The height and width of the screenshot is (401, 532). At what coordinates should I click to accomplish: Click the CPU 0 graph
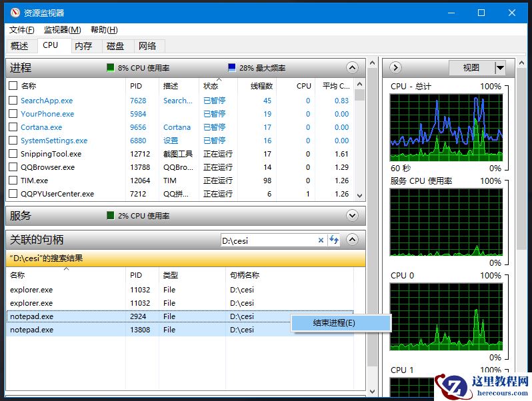click(446, 316)
